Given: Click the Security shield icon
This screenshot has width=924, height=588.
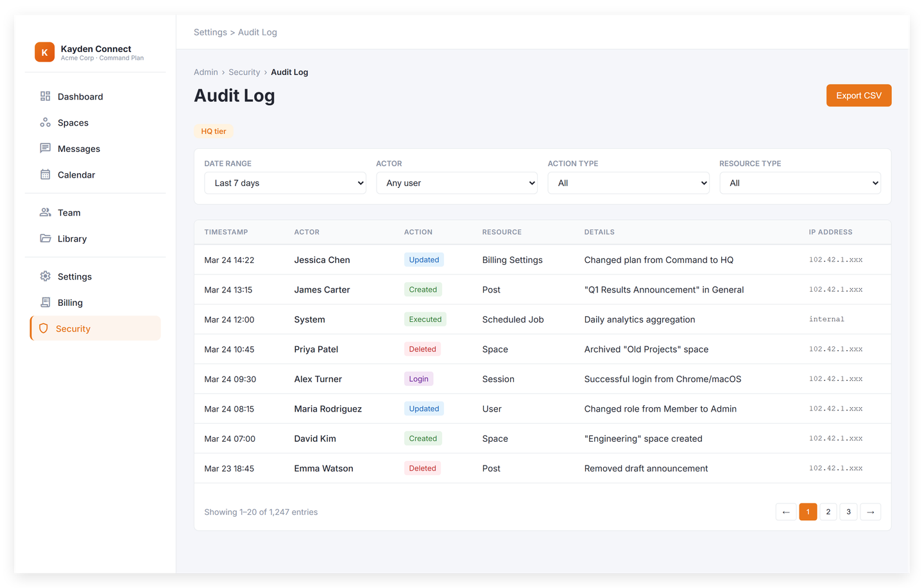Looking at the screenshot, I should (44, 328).
